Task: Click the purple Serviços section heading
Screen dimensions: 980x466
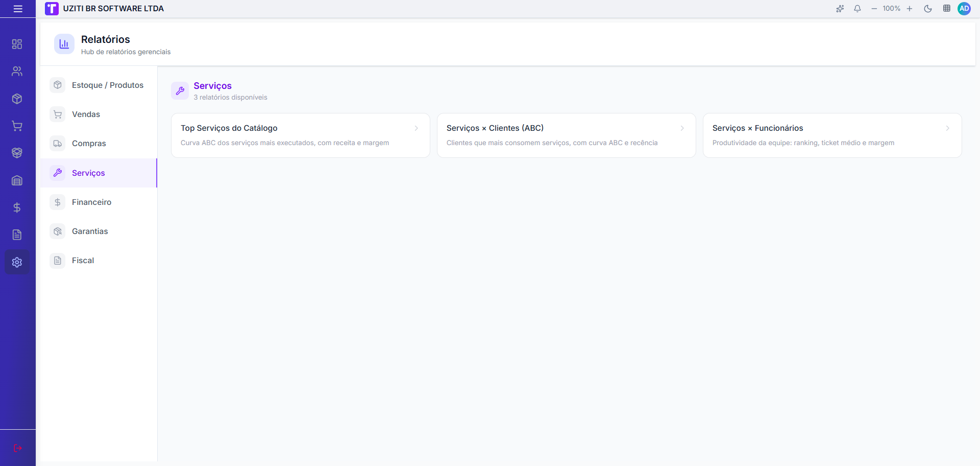Action: click(213, 86)
